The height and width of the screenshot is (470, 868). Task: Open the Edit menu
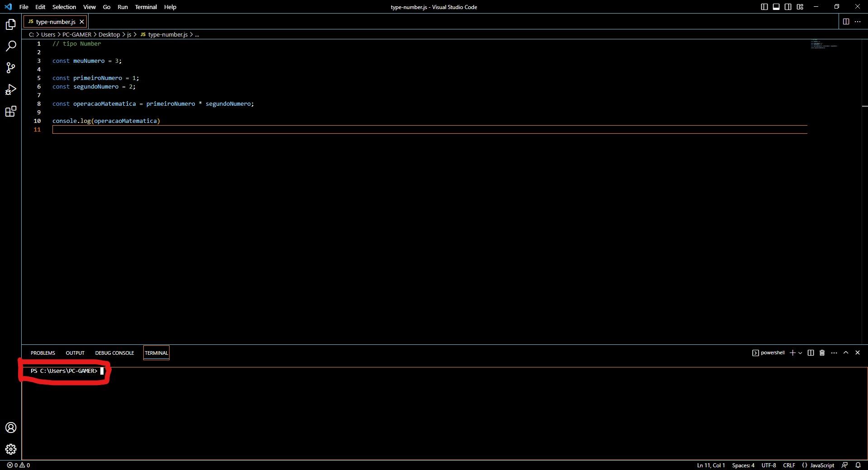[x=40, y=7]
